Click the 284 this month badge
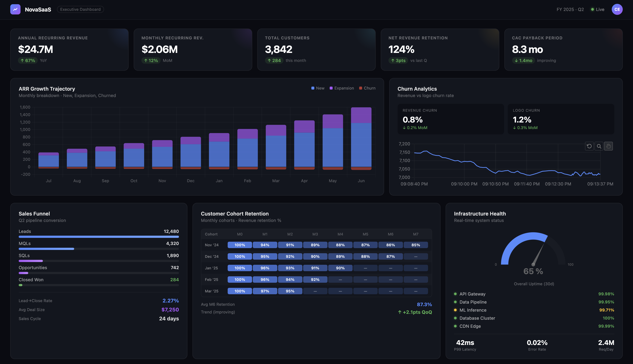Image resolution: width=633 pixels, height=364 pixels. point(274,60)
